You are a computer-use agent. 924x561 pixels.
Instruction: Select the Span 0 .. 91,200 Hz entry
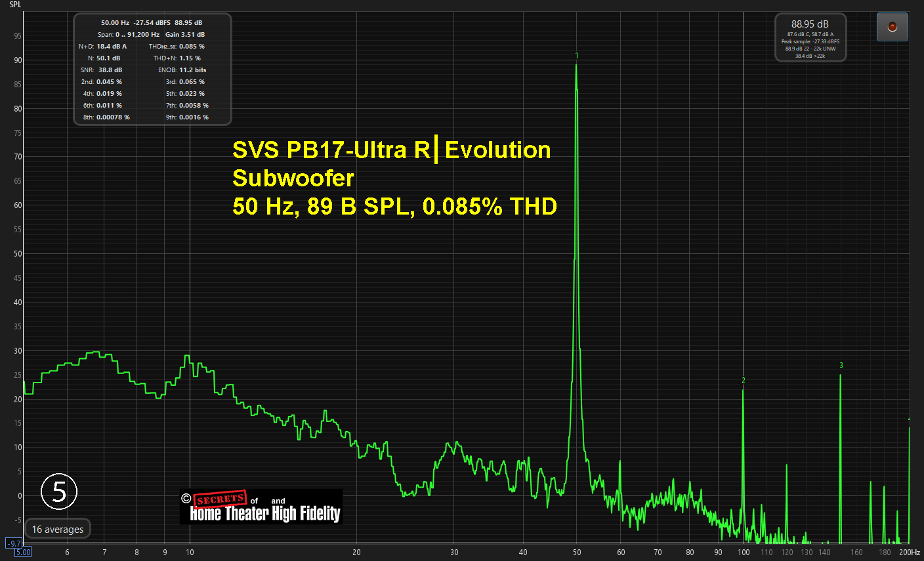pyautogui.click(x=129, y=35)
